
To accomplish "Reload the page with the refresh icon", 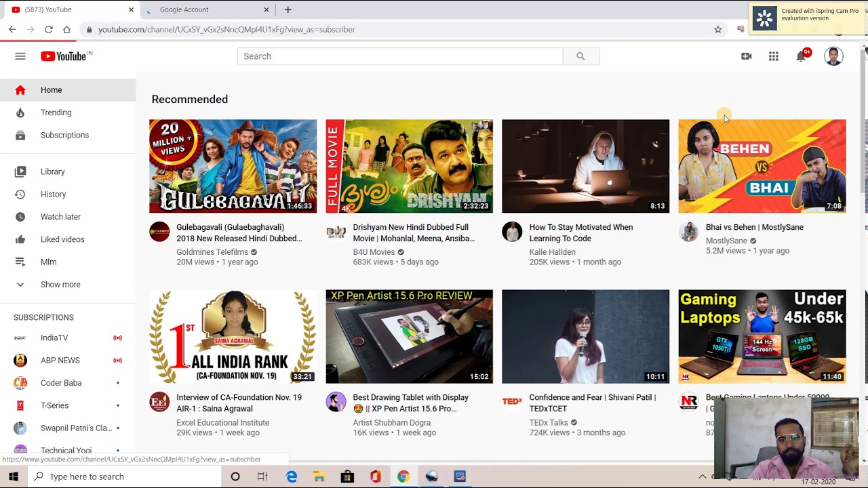I will tap(49, 29).
